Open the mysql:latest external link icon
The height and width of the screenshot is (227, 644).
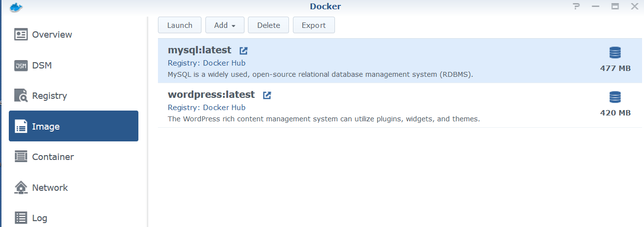click(x=244, y=50)
